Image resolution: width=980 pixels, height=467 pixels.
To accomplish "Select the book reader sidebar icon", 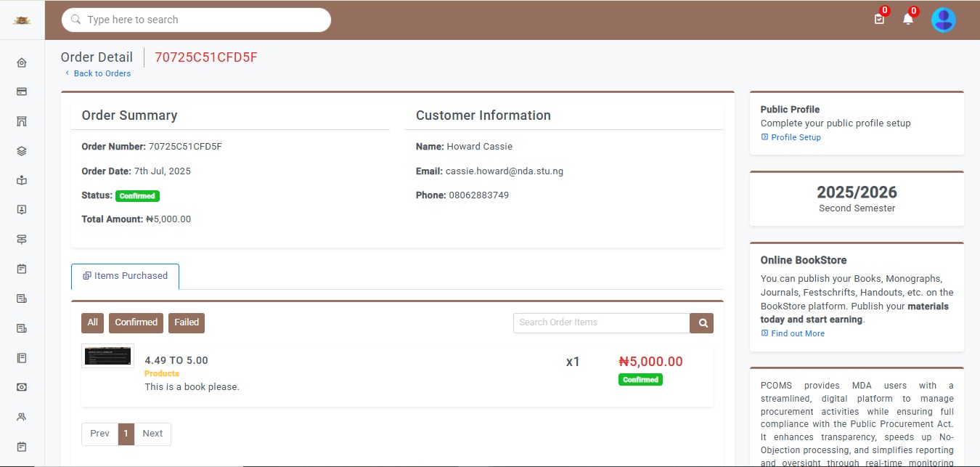I will 22,180.
